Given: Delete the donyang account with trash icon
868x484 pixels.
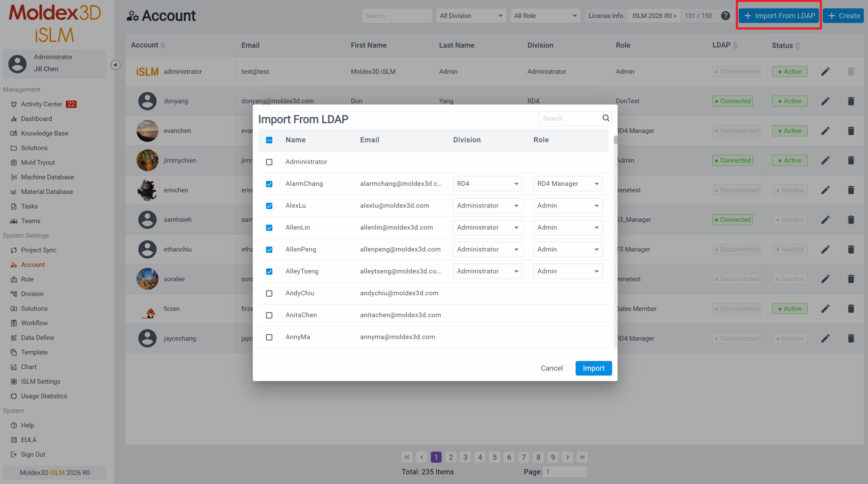Looking at the screenshot, I should coord(851,101).
